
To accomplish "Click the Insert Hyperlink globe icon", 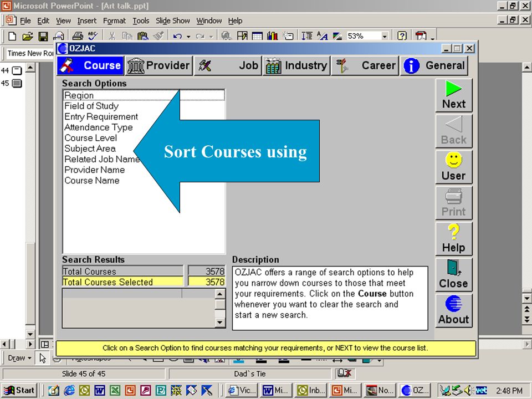I will (x=226, y=36).
